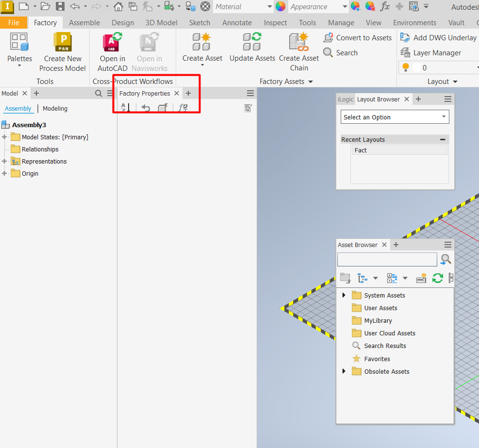Switch to the Modeling tab
The width and height of the screenshot is (479, 448).
click(x=54, y=108)
